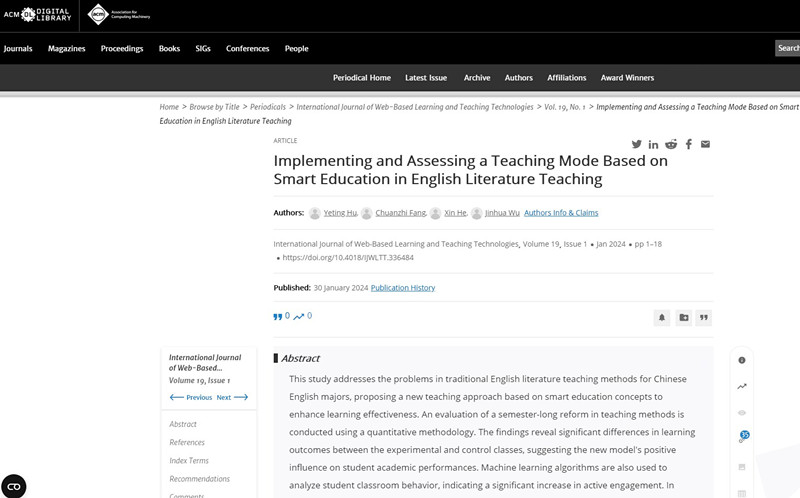800x498 pixels.
Task: Open Latest Issue tab
Action: pyautogui.click(x=426, y=78)
